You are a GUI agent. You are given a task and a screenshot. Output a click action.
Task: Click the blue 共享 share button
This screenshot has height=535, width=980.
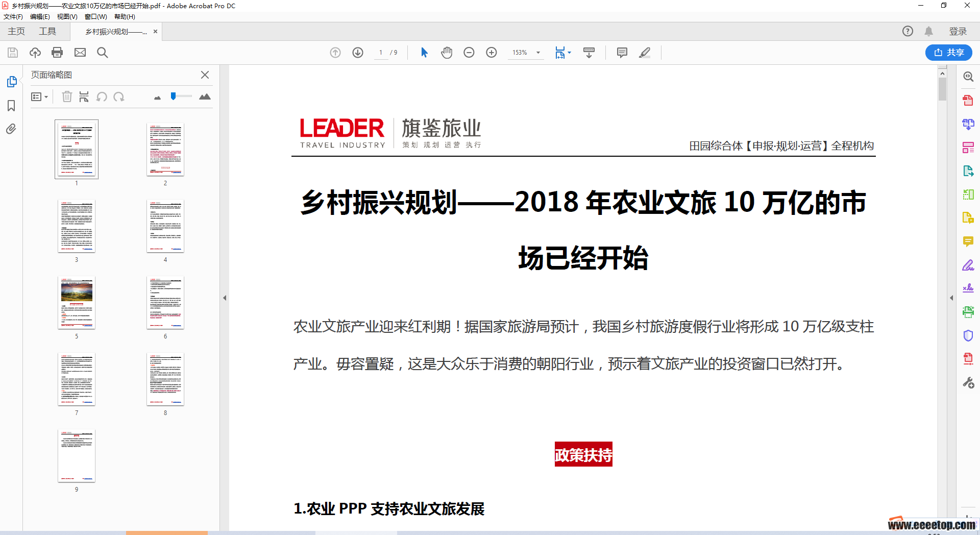(x=948, y=53)
